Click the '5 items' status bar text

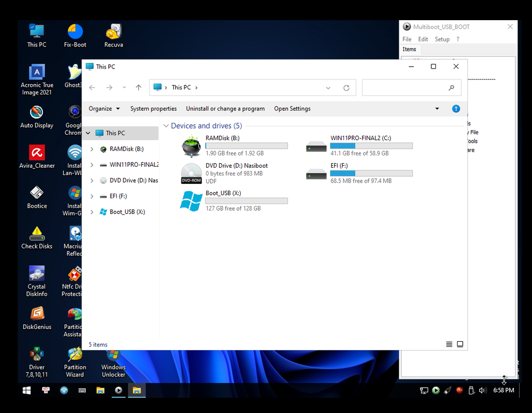point(98,344)
